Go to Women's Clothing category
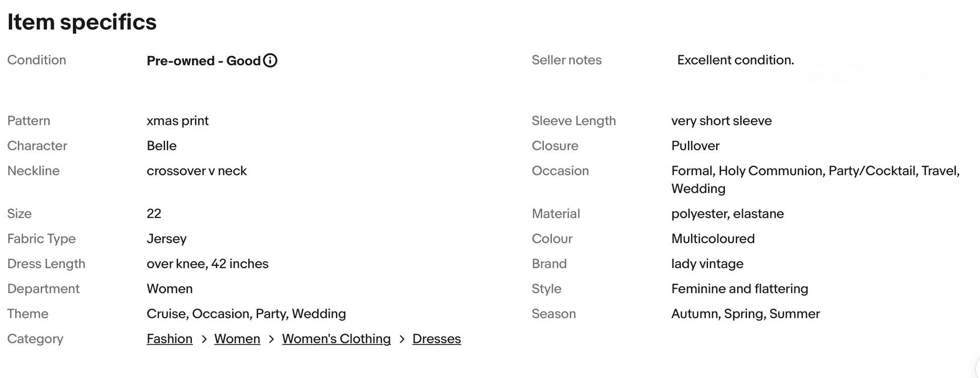980x378 pixels. [x=336, y=339]
